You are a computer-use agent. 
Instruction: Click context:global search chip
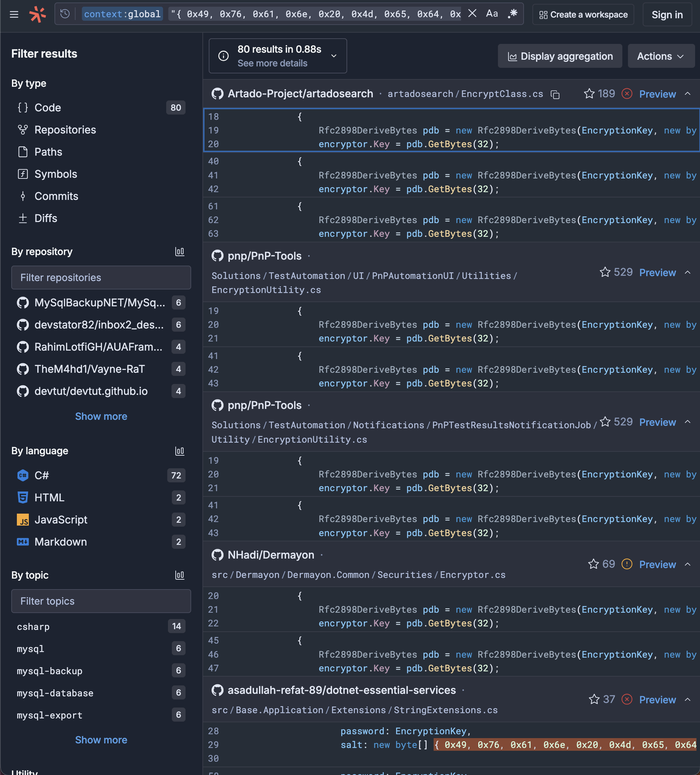(122, 14)
